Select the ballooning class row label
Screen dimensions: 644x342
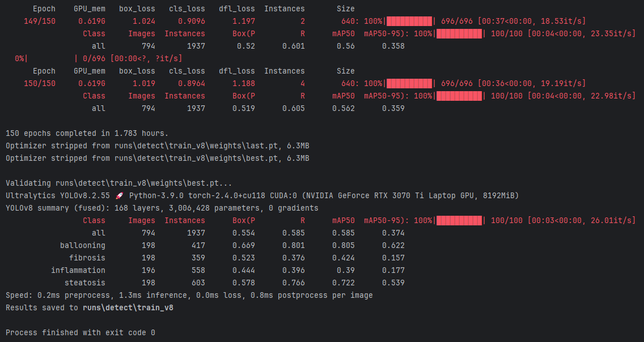pos(83,245)
